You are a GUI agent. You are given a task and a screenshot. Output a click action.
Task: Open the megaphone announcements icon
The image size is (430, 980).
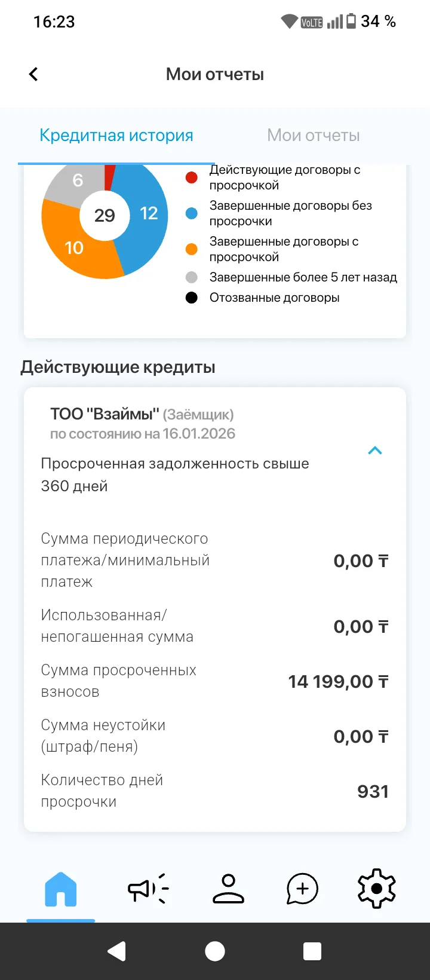tap(148, 889)
